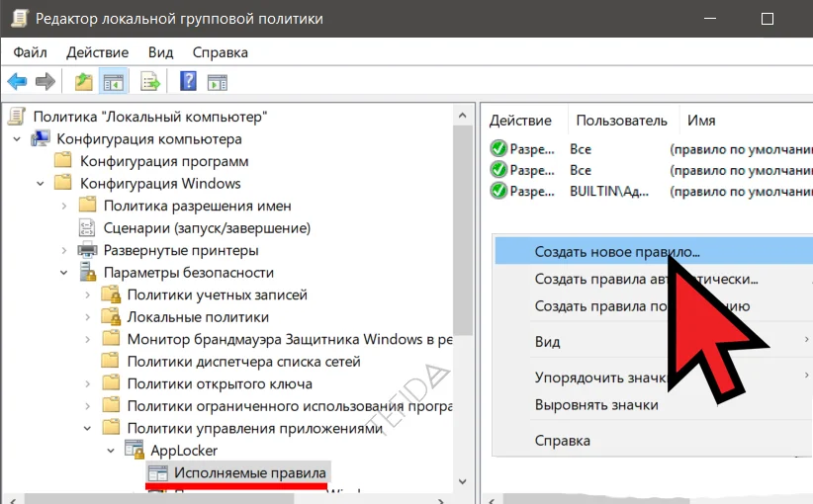Click the gray Forward arrow toolbar icon
This screenshot has width=813, height=504.
(x=45, y=81)
